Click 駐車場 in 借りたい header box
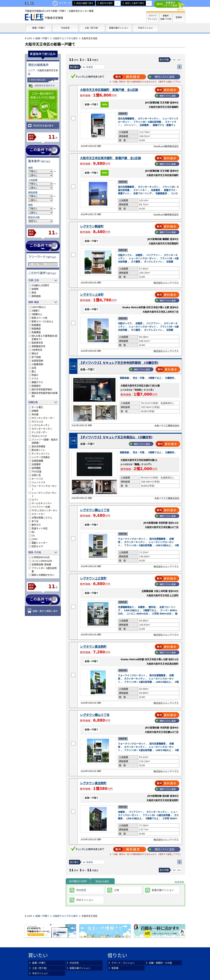This screenshot has width=210, height=980. click(179, 17)
